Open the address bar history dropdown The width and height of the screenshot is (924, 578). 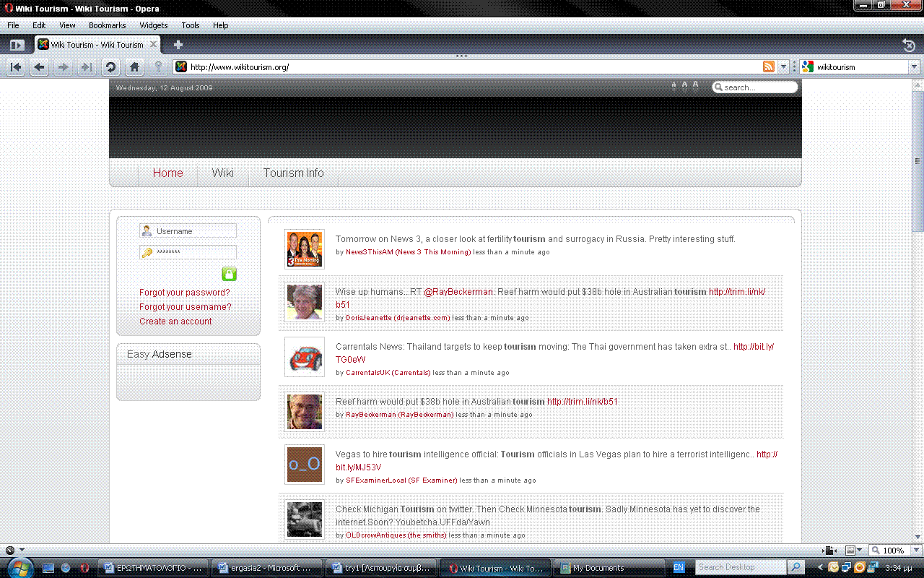point(784,67)
